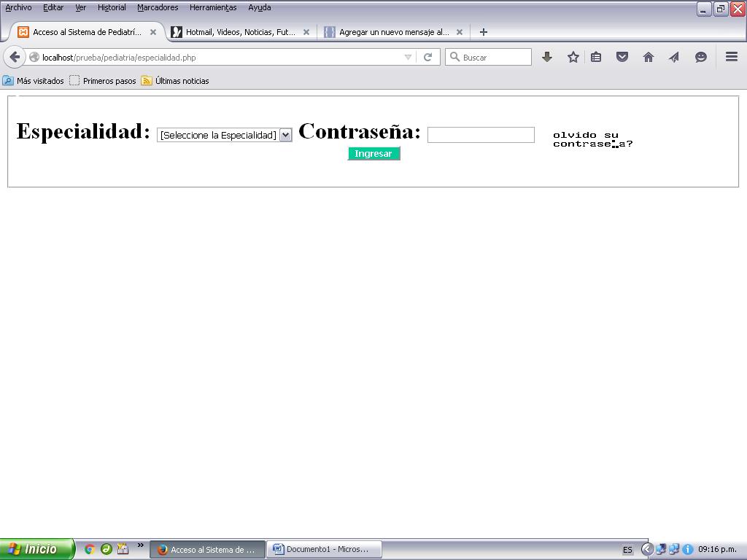Viewport: 747px width, 560px height.
Task: Click the paper plane share icon
Action: pyautogui.click(x=673, y=57)
